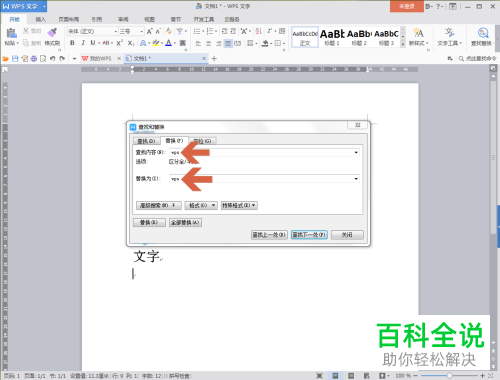Click the Replace All button
Viewport: 500px width, 380px height.
click(x=185, y=222)
